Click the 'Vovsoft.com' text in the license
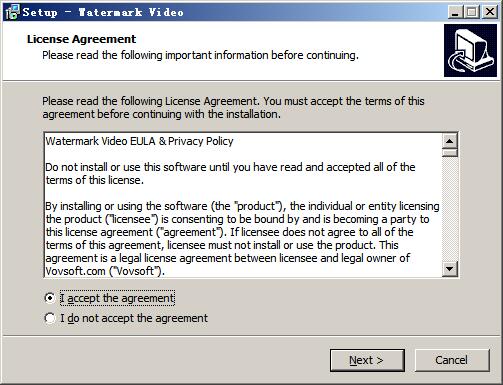This screenshot has height=385, width=503. tap(75, 271)
